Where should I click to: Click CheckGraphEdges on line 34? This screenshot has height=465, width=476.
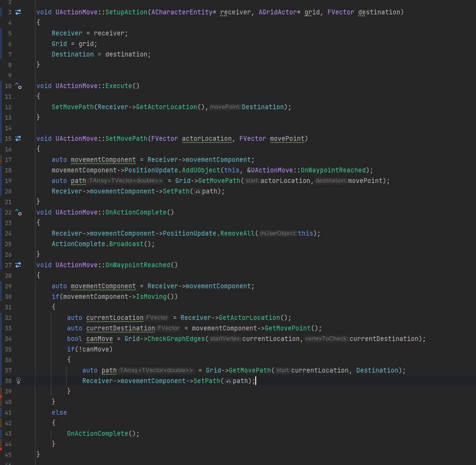click(176, 339)
